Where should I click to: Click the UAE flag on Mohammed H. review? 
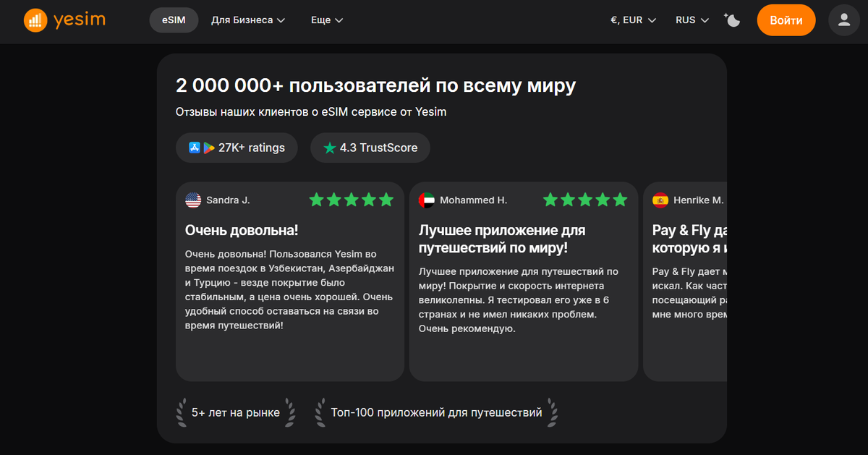(426, 200)
